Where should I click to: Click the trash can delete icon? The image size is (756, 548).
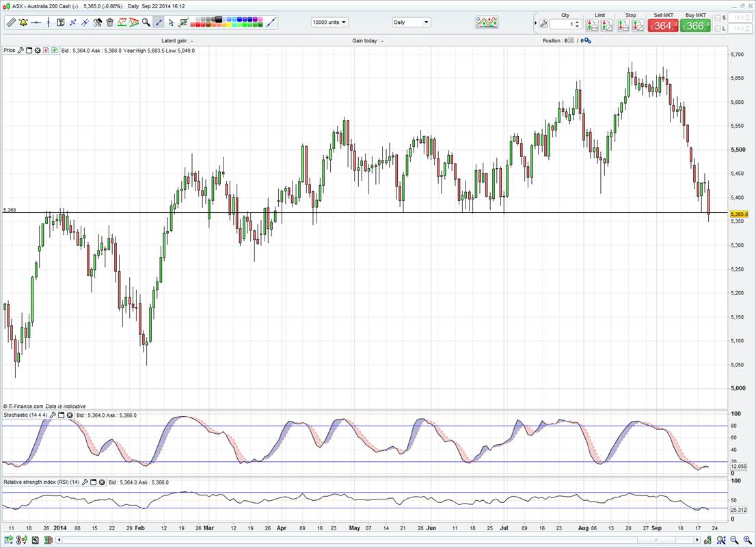pos(109,23)
